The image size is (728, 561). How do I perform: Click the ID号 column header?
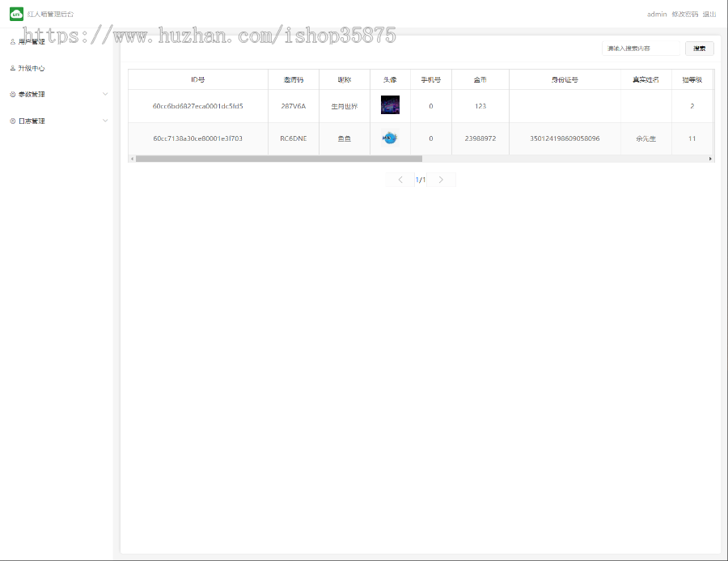pos(198,79)
